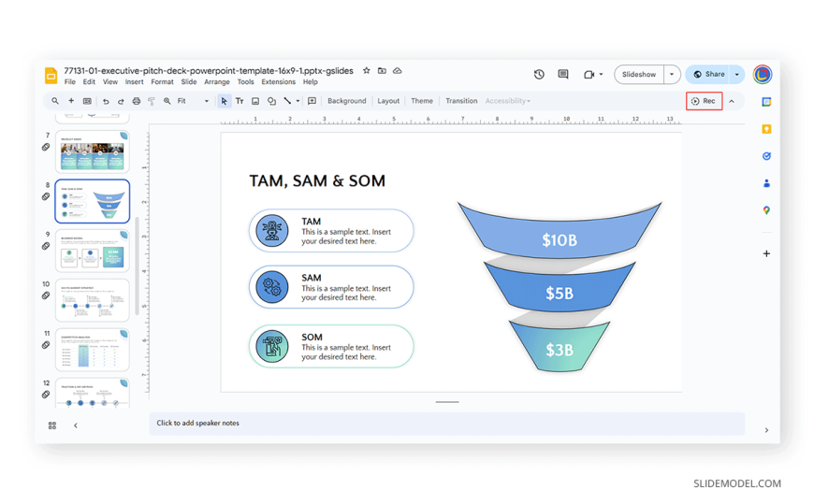Click the get add-ons plus icon
Image resolution: width=814 pixels, height=504 pixels.
point(766,253)
